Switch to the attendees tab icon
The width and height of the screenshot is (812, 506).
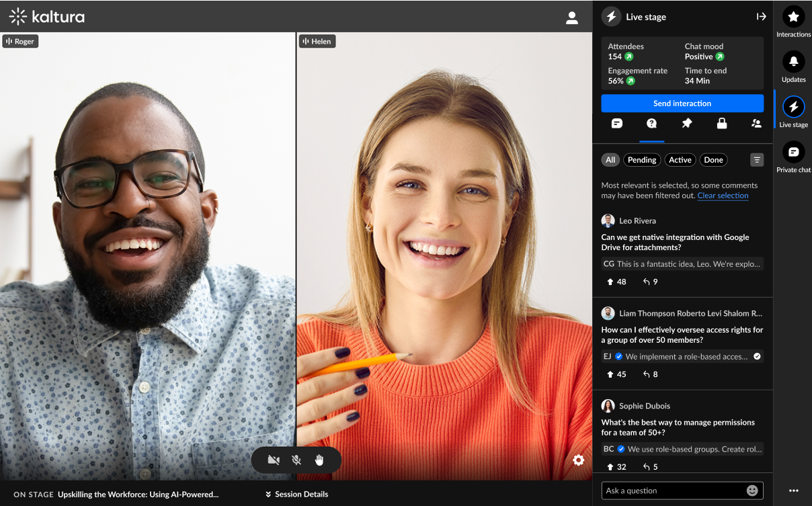click(756, 124)
